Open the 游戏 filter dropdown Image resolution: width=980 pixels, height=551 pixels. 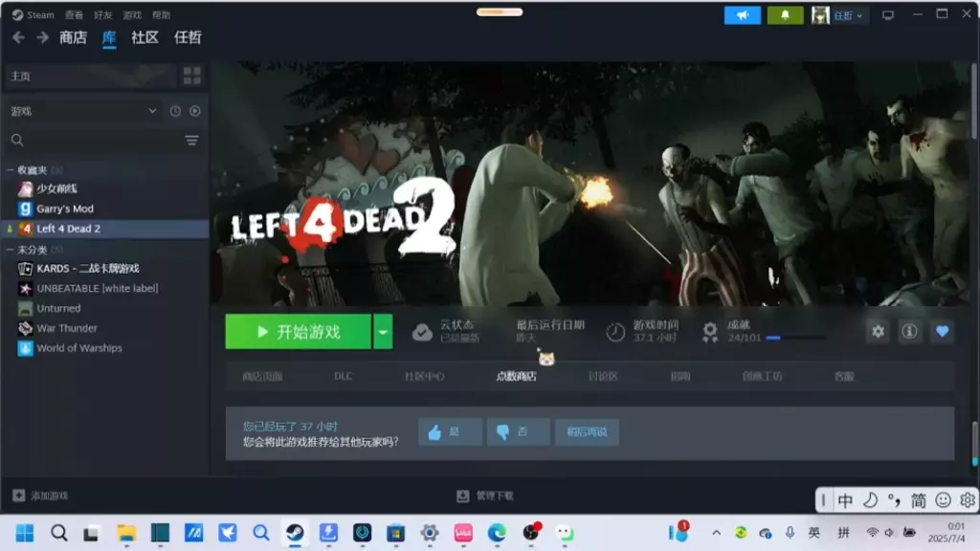tap(84, 111)
